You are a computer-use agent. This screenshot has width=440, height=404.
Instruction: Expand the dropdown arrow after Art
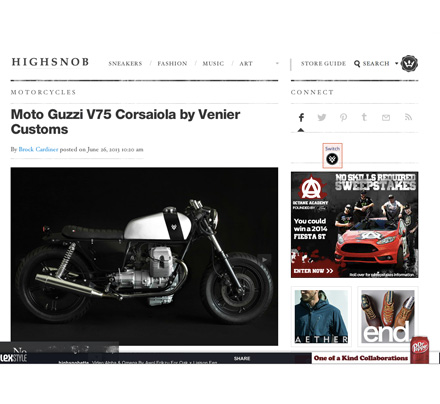[x=277, y=63]
